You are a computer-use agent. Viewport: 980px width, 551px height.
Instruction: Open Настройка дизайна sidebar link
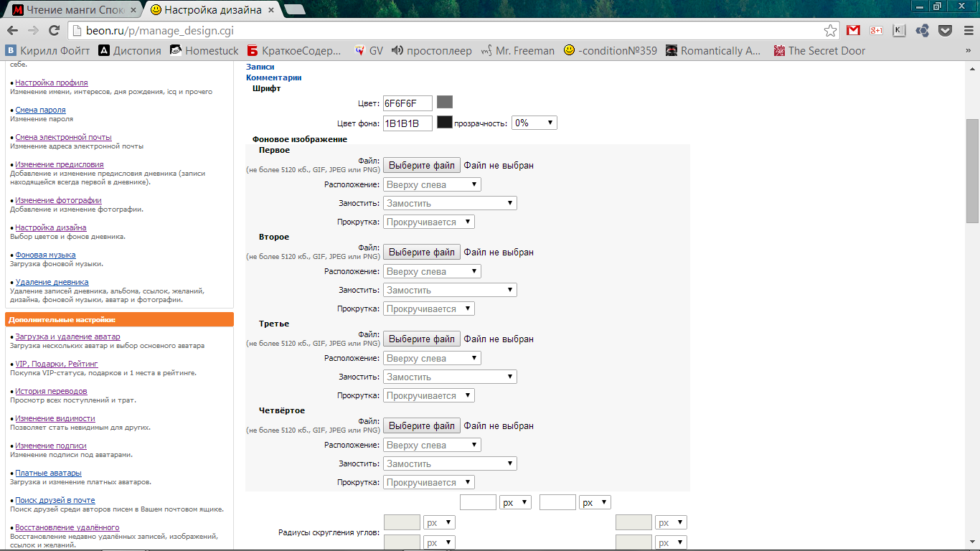point(51,227)
